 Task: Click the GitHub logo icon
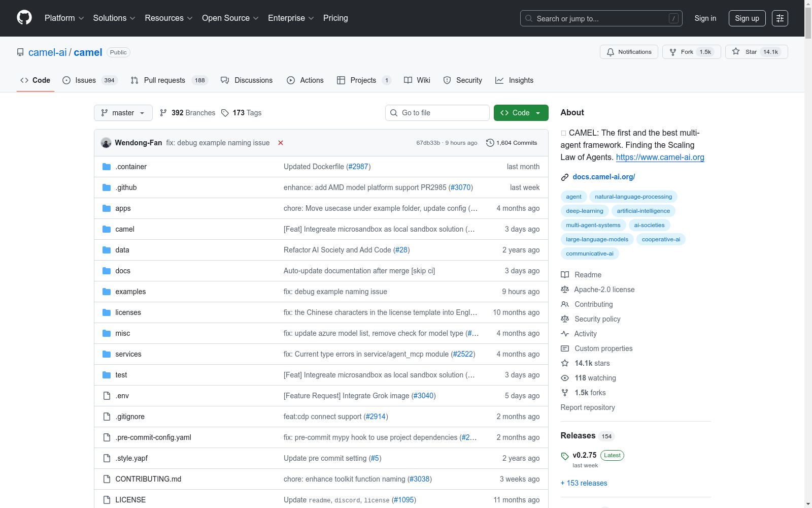coord(24,18)
